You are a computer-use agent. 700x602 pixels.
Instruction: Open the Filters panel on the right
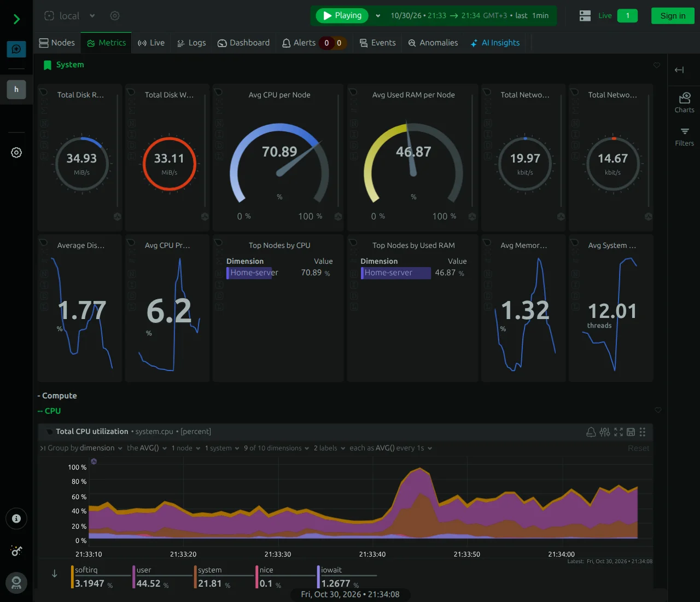[x=684, y=137]
